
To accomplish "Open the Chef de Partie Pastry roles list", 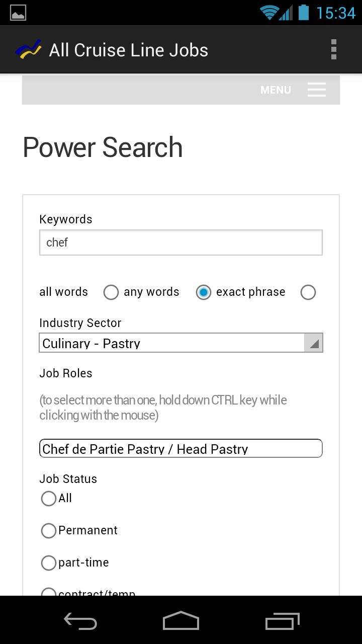I will click(181, 448).
